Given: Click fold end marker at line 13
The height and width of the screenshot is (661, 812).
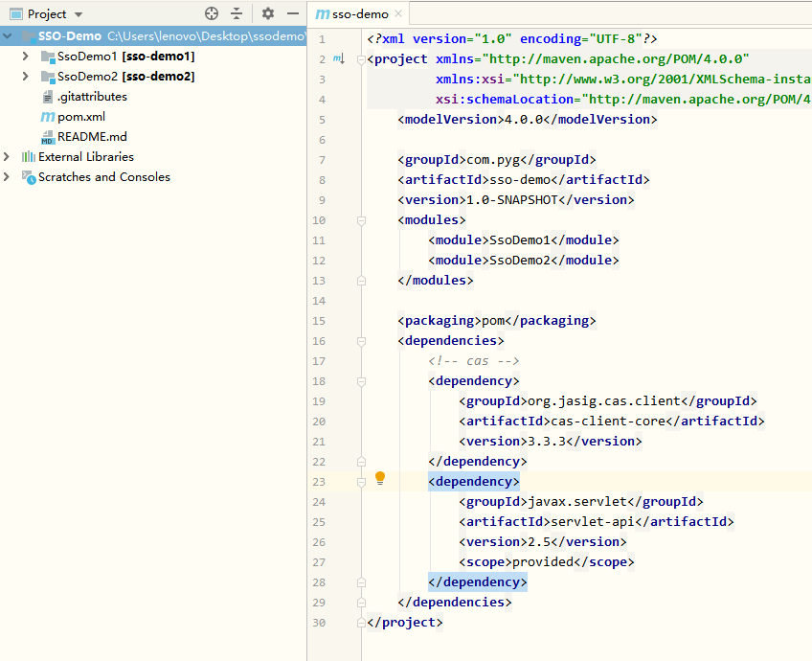Looking at the screenshot, I should (x=361, y=281).
